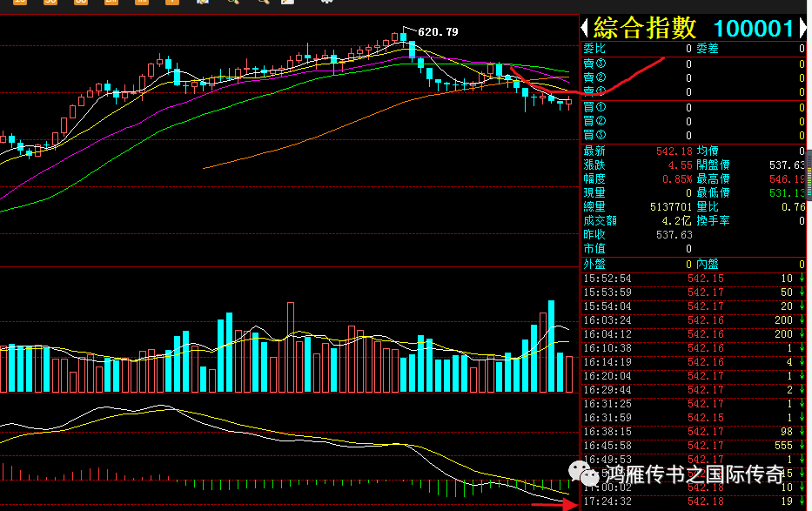Select the 15:54:04 tick row
Viewport: 812px width, 511px height.
(694, 306)
